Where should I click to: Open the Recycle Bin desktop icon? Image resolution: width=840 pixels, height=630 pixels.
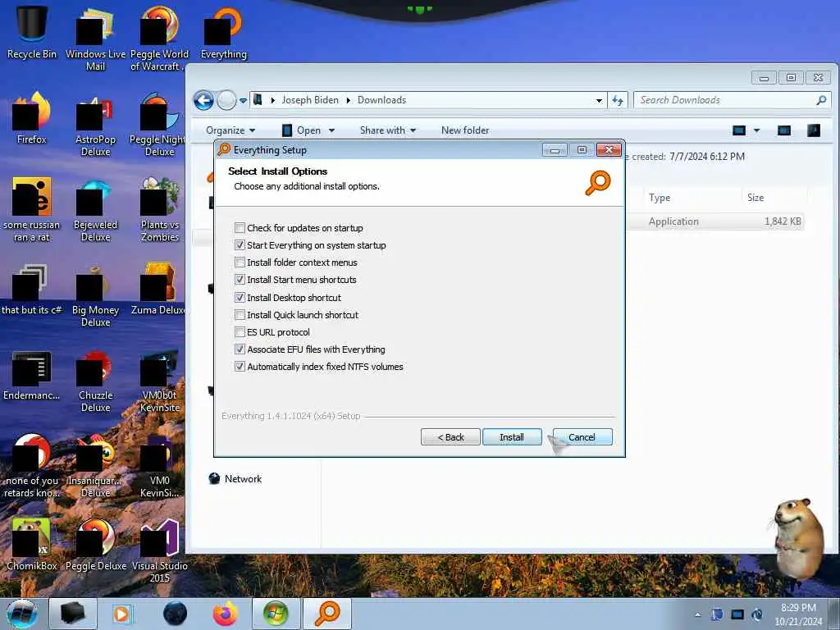click(32, 32)
